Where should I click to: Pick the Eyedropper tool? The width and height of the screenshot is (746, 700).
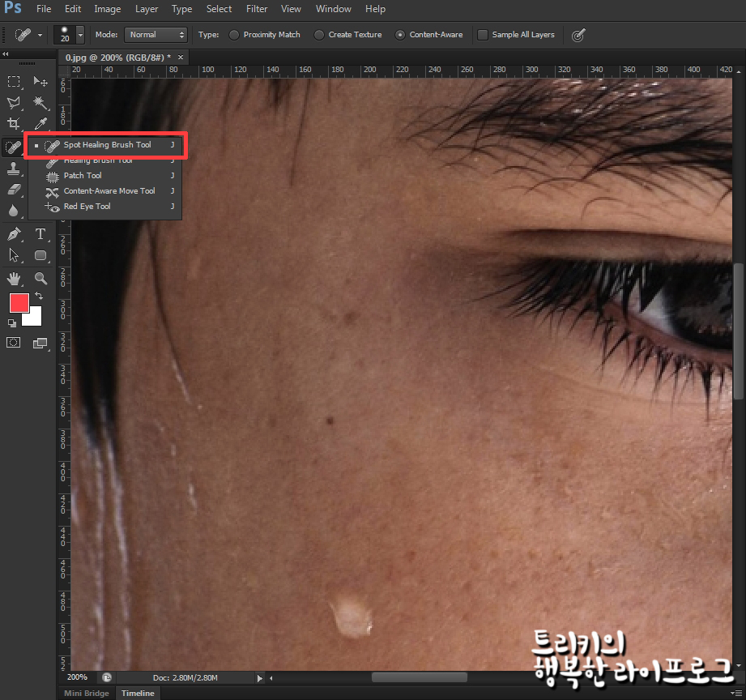point(40,124)
